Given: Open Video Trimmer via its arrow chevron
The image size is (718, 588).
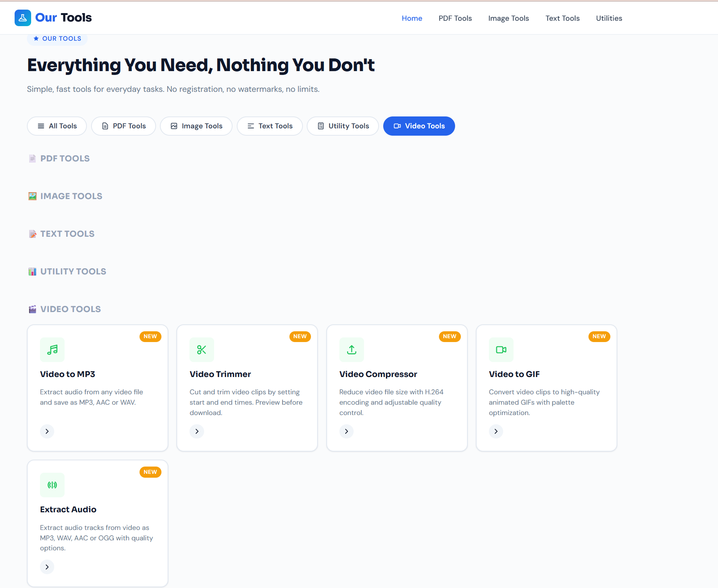Looking at the screenshot, I should click(x=196, y=431).
